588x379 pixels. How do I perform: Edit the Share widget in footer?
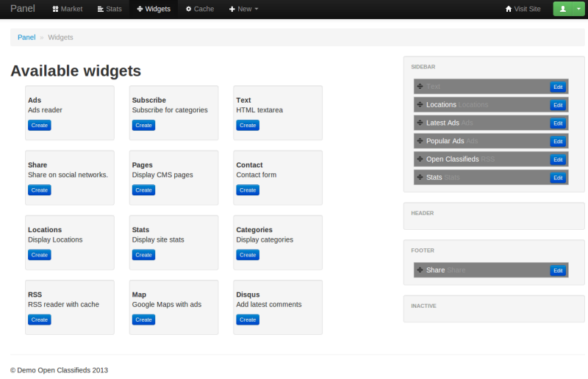[558, 270]
